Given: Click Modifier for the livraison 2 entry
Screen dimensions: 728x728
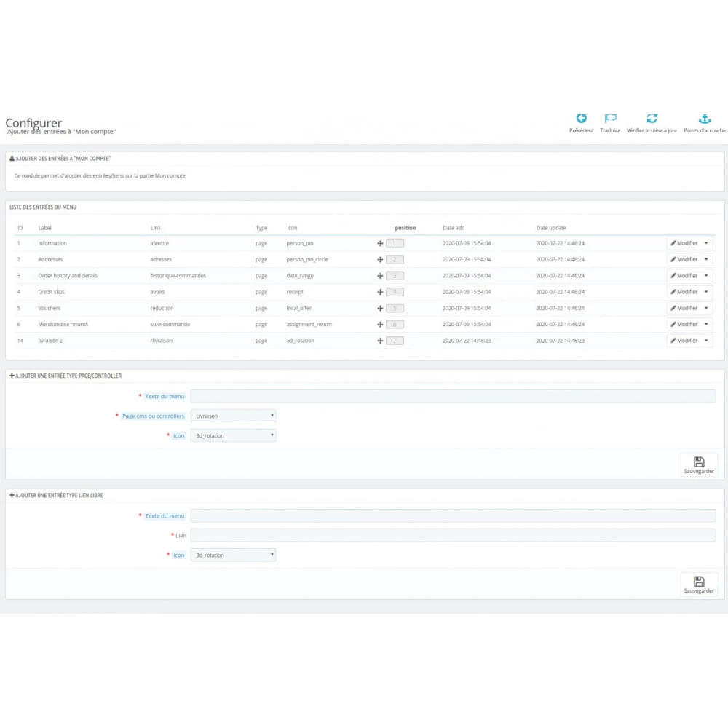Looking at the screenshot, I should (x=684, y=341).
